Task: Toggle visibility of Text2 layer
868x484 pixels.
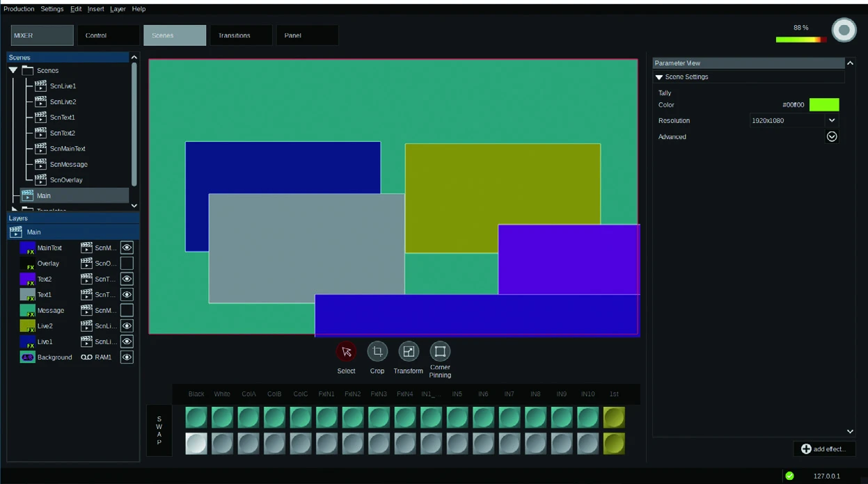Action: pyautogui.click(x=127, y=279)
